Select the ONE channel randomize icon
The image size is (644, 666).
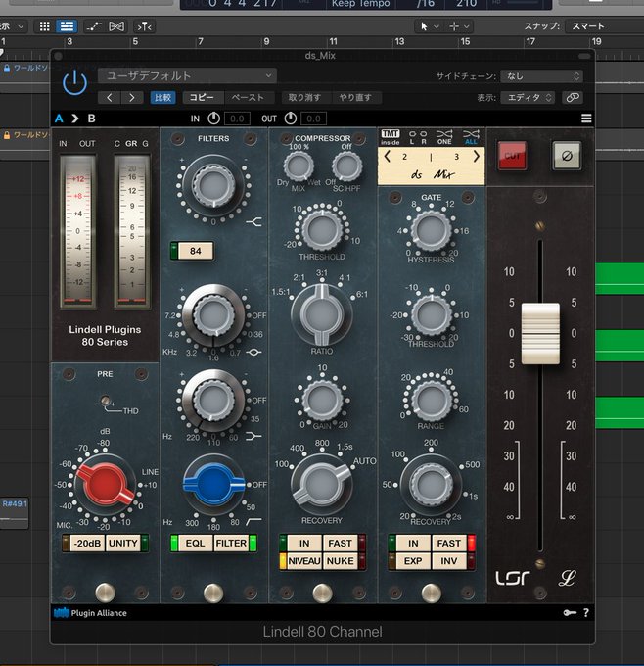click(444, 137)
